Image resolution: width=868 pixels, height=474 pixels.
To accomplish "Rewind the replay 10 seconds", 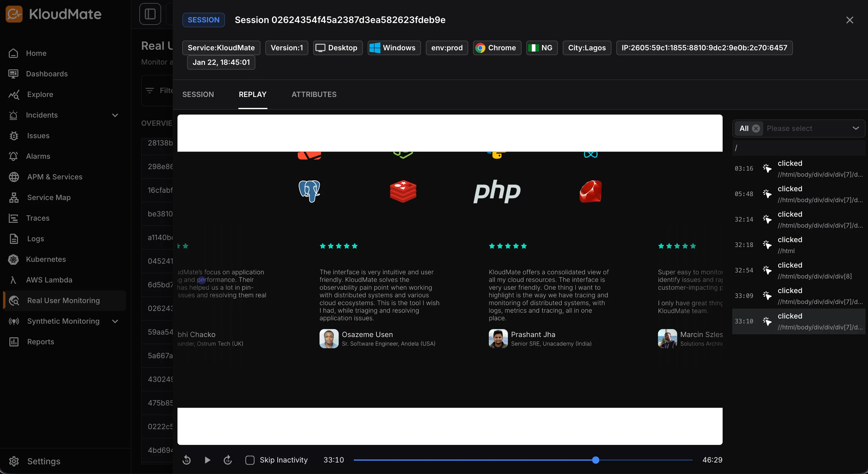I will click(187, 460).
